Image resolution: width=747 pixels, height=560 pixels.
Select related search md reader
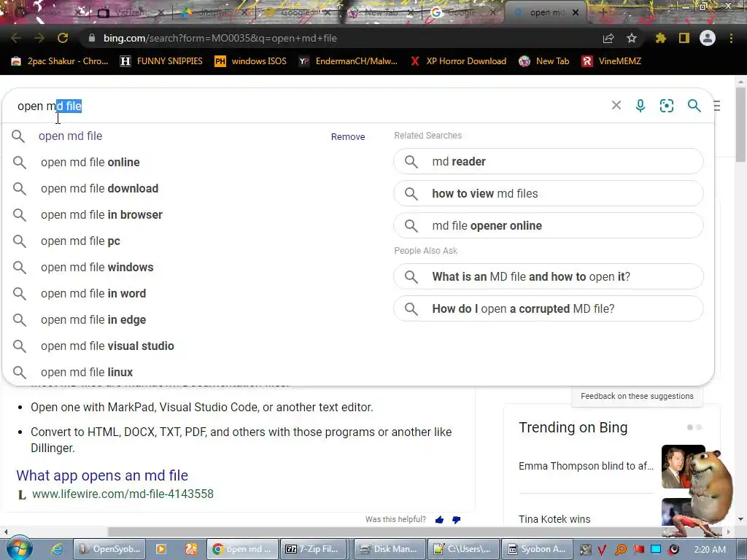[x=549, y=161]
